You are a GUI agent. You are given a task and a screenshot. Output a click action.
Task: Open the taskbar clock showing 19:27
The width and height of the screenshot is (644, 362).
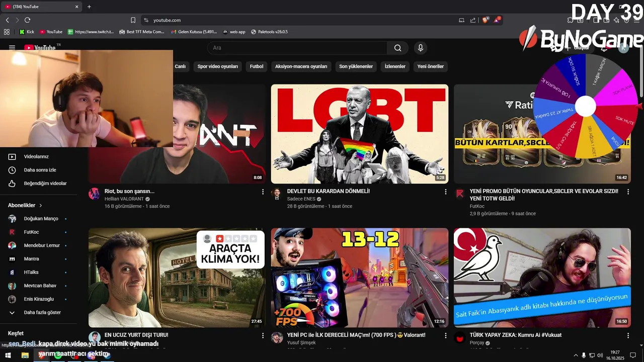tap(615, 355)
